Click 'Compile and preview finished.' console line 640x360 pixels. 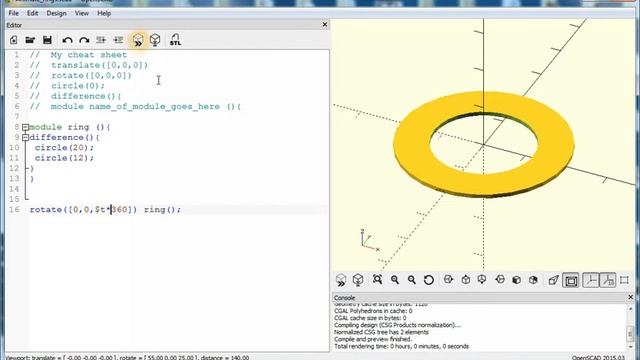373,339
